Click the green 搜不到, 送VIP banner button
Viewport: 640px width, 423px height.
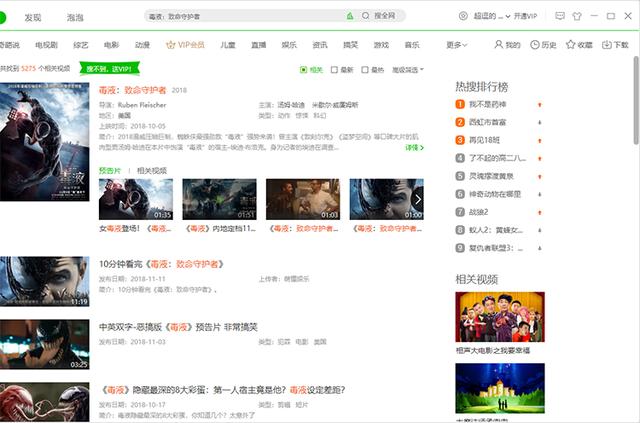[x=109, y=69]
